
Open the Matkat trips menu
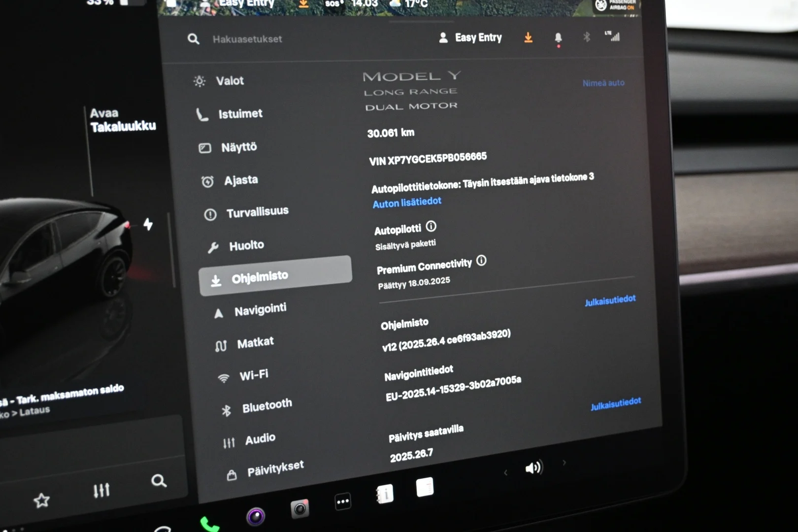(x=244, y=343)
